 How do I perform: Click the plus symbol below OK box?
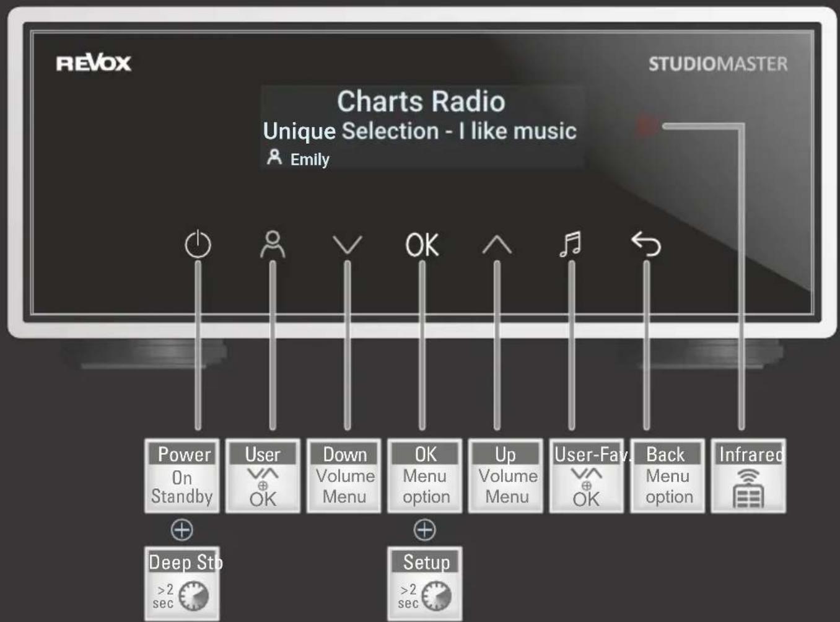click(x=425, y=530)
